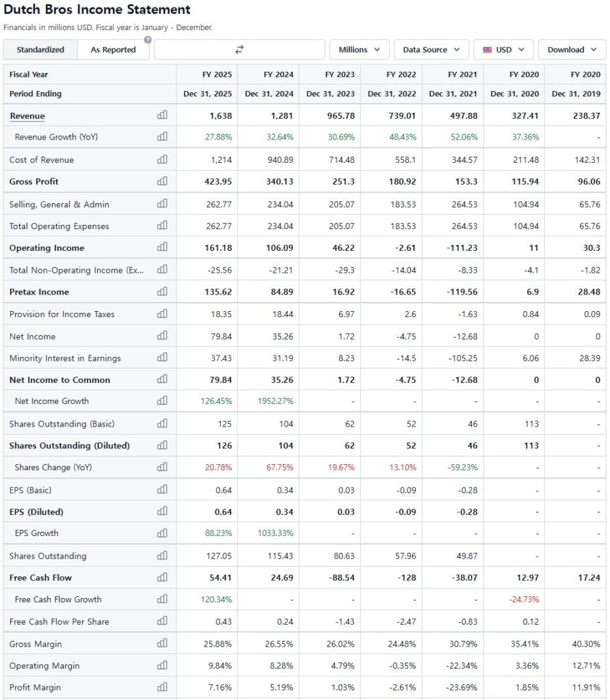
Task: Click the underlined Revenue link
Action: pyautogui.click(x=27, y=116)
